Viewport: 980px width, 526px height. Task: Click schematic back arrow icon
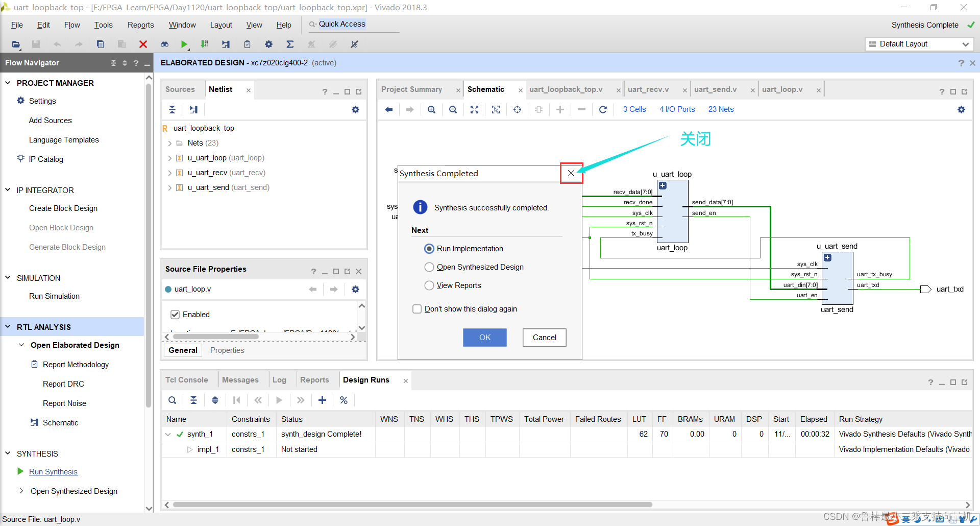[388, 109]
